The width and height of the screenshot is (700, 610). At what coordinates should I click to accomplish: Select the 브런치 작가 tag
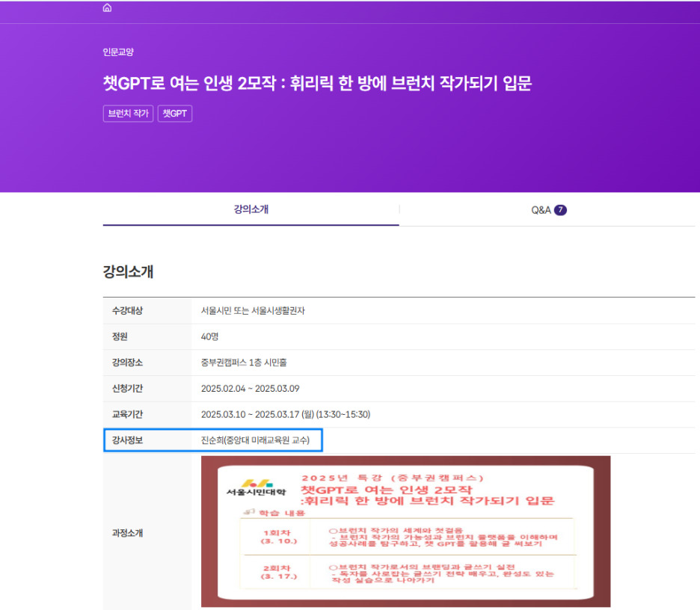tap(128, 114)
